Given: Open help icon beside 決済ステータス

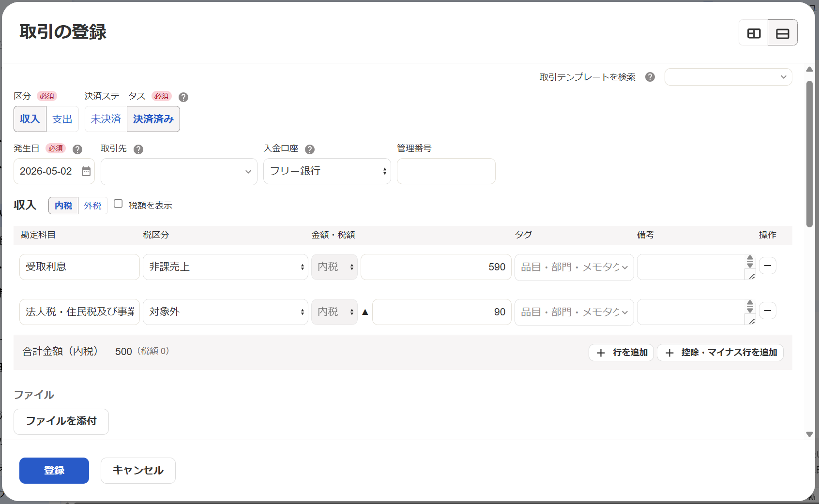Looking at the screenshot, I should point(183,97).
